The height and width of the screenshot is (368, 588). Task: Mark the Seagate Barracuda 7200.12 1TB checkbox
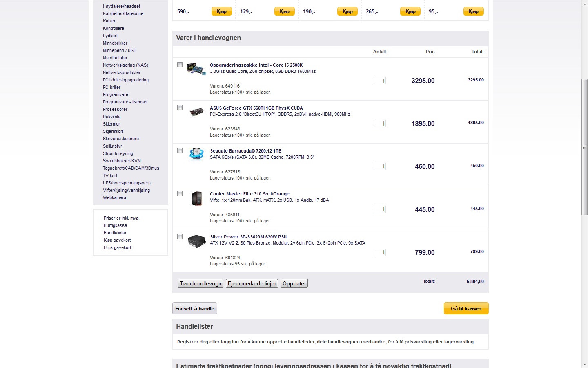click(180, 151)
